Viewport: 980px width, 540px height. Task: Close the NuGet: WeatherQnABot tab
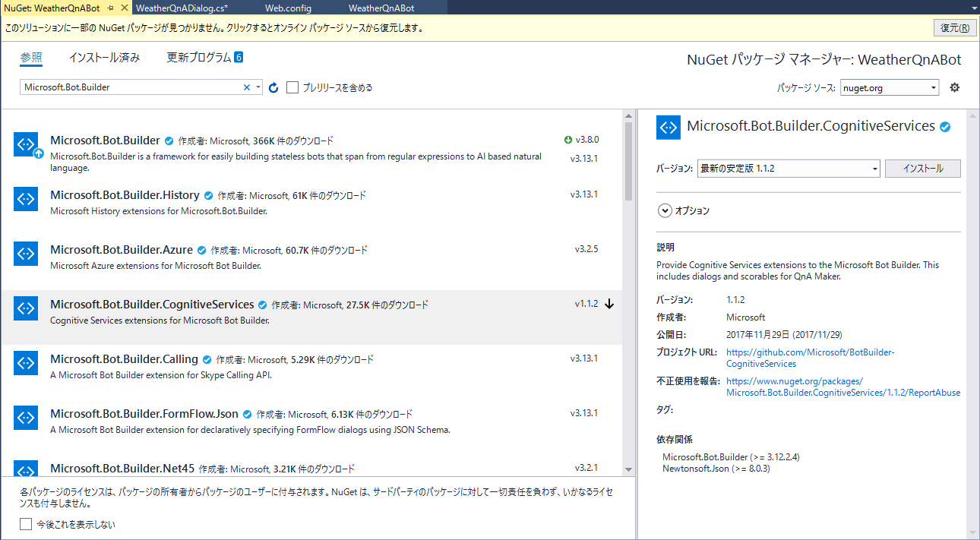125,7
